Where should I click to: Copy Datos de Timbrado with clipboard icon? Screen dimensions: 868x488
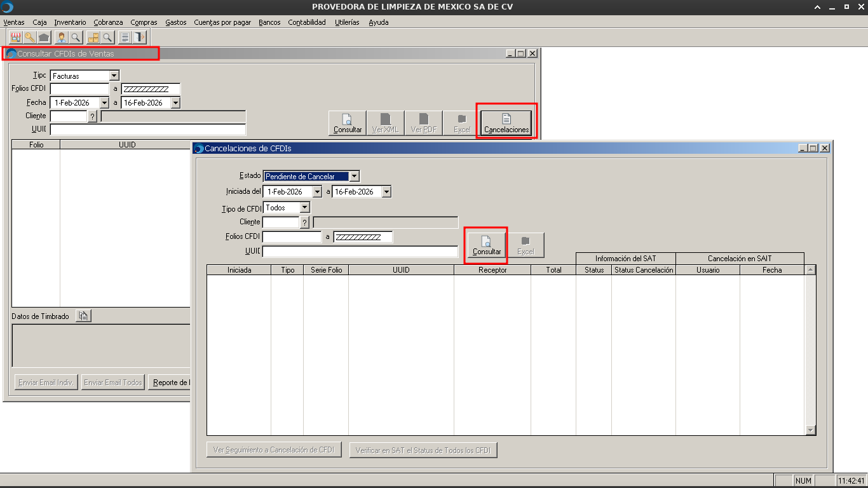pos(83,316)
